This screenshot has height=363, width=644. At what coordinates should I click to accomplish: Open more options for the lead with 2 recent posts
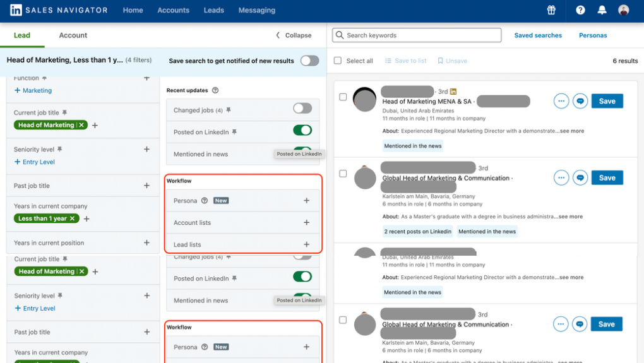click(x=561, y=178)
